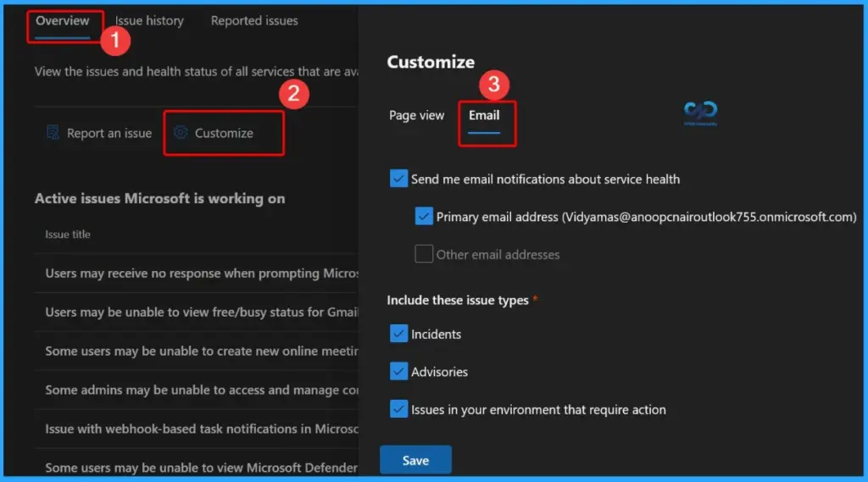This screenshot has width=868, height=482.
Task: Click 'Include these issue types' label
Action: (x=458, y=300)
